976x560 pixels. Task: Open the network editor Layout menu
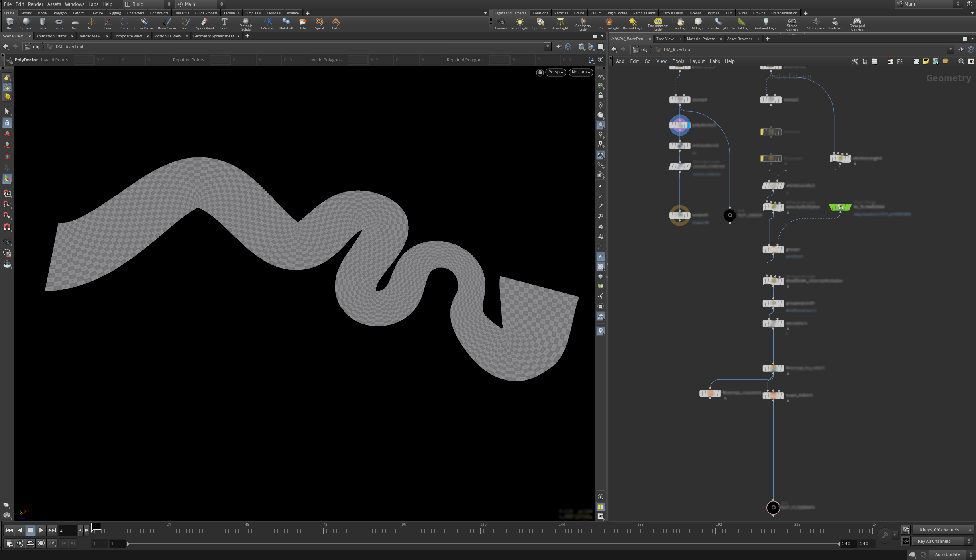(697, 61)
